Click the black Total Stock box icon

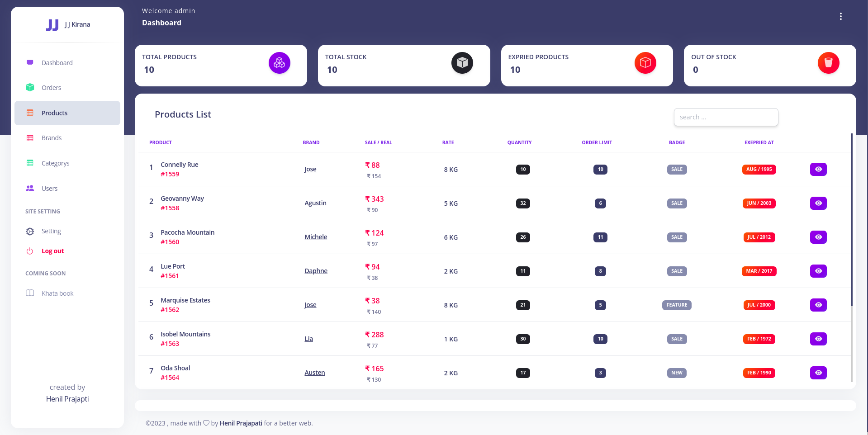(x=462, y=63)
